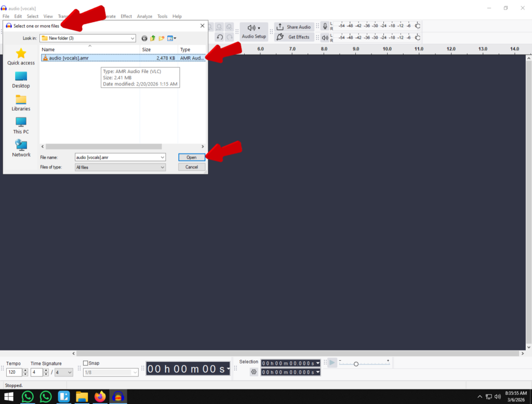The width and height of the screenshot is (532, 404).
Task: Cancel the file selection dialog
Action: tap(191, 167)
